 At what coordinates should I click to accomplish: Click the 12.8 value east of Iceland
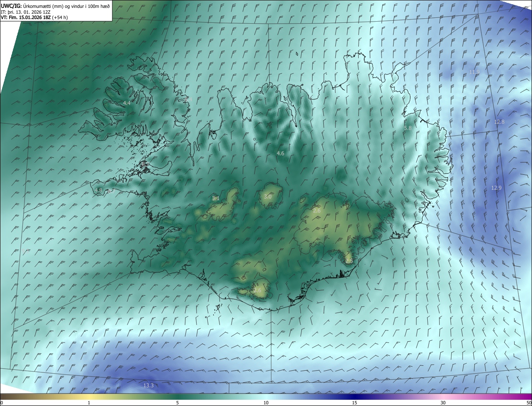tap(499, 122)
